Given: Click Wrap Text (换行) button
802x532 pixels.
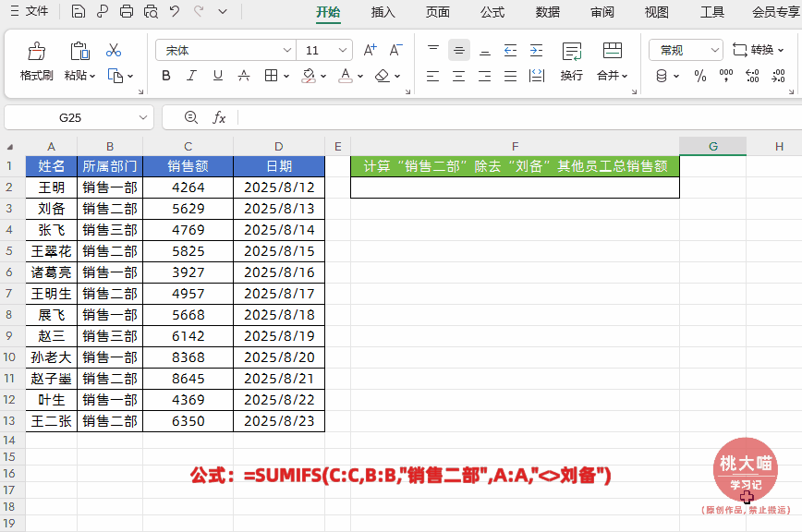Looking at the screenshot, I should [571, 61].
